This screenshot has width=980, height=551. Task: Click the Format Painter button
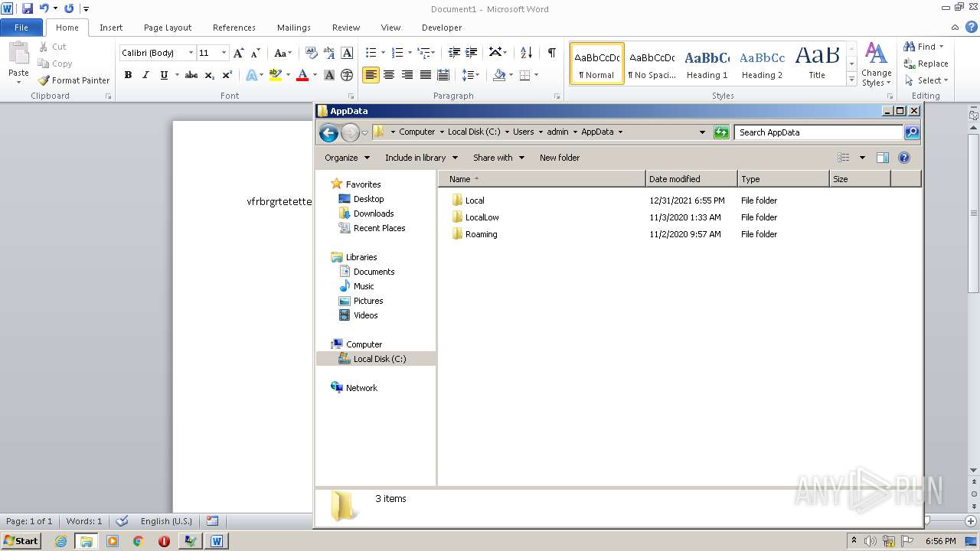(74, 80)
